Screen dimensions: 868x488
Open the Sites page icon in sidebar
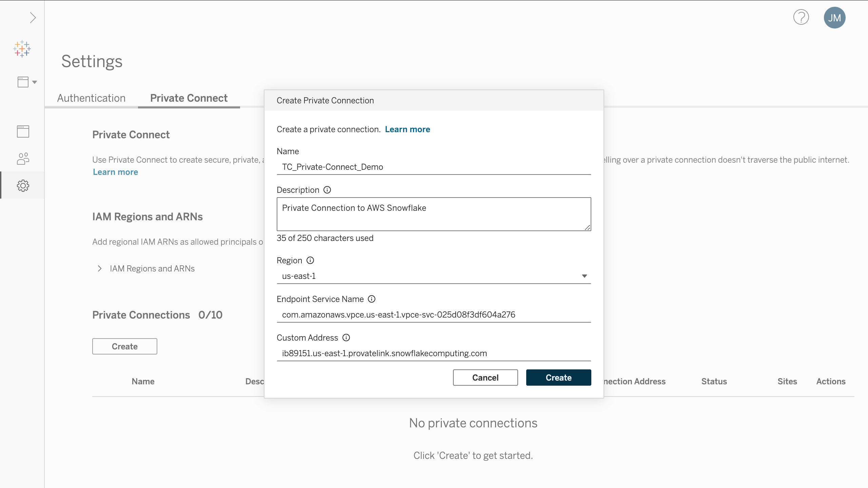point(23,131)
